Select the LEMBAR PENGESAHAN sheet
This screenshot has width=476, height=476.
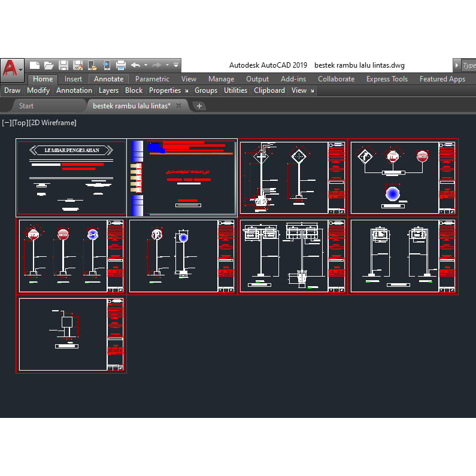click(71, 178)
